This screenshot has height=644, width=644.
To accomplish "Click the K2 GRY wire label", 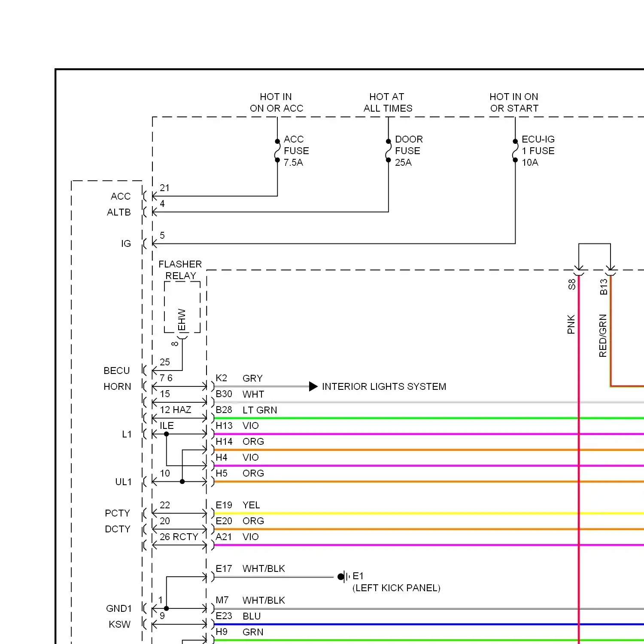I will pos(239,378).
